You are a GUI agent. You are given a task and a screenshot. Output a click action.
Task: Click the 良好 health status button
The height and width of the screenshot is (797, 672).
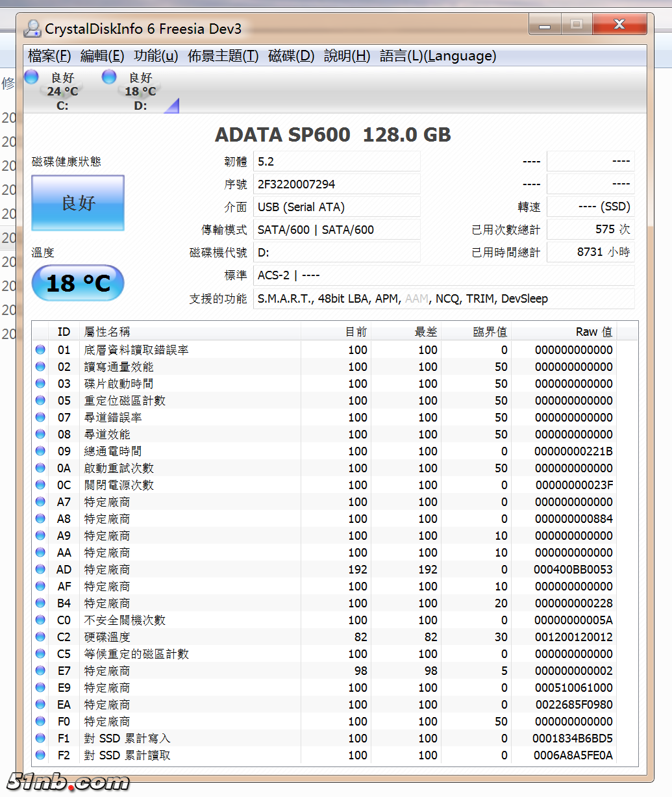click(78, 203)
